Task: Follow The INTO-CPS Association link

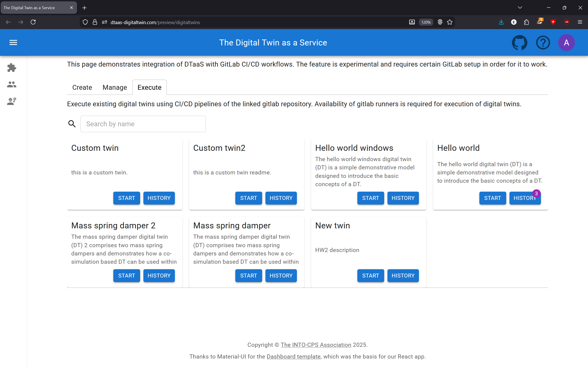Action: [316, 345]
